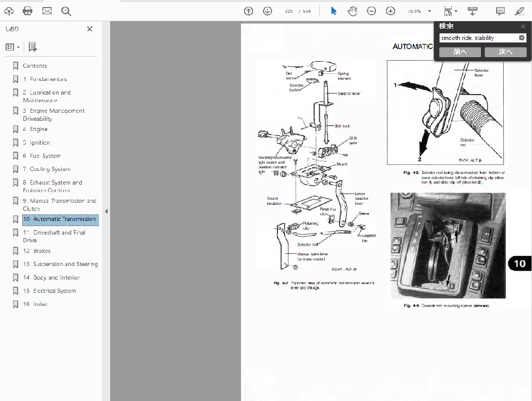Close the bookmarks panel

click(90, 29)
